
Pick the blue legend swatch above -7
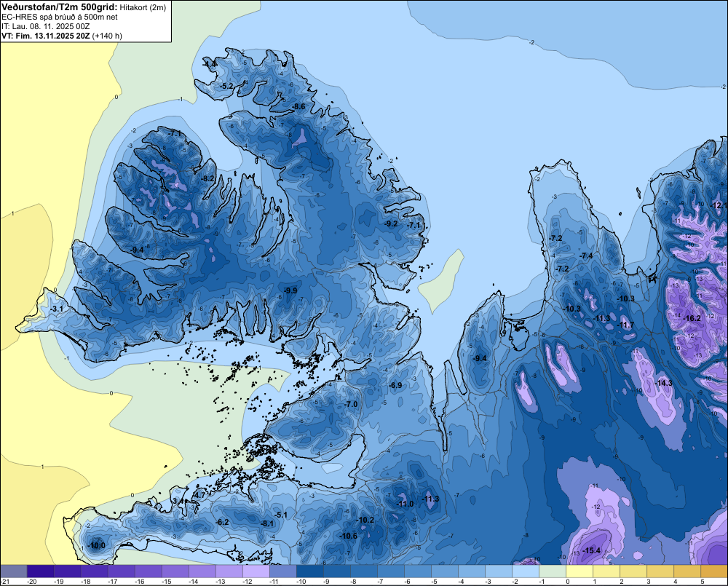click(x=390, y=571)
